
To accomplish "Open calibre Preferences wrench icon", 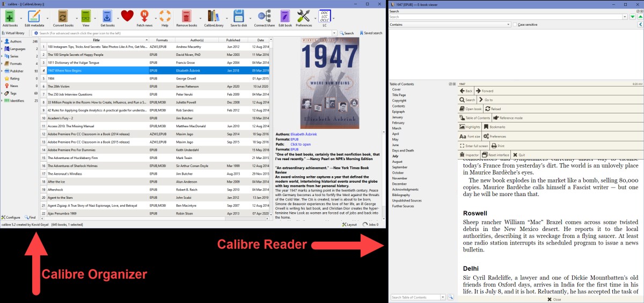I will coord(304,16).
